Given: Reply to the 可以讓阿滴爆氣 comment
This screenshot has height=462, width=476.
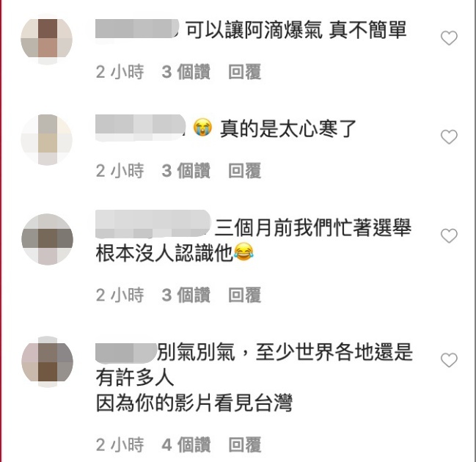Looking at the screenshot, I should tap(245, 72).
